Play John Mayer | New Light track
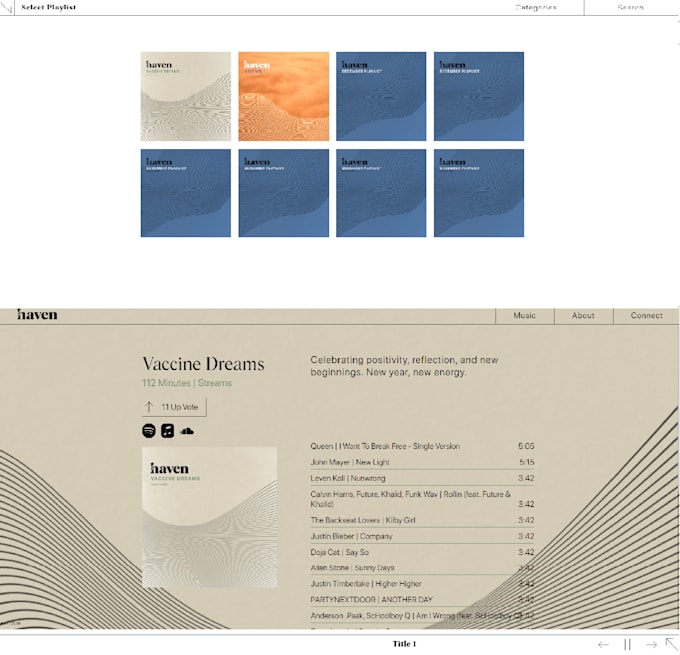Viewport: 680px width, 655px height. 422,462
